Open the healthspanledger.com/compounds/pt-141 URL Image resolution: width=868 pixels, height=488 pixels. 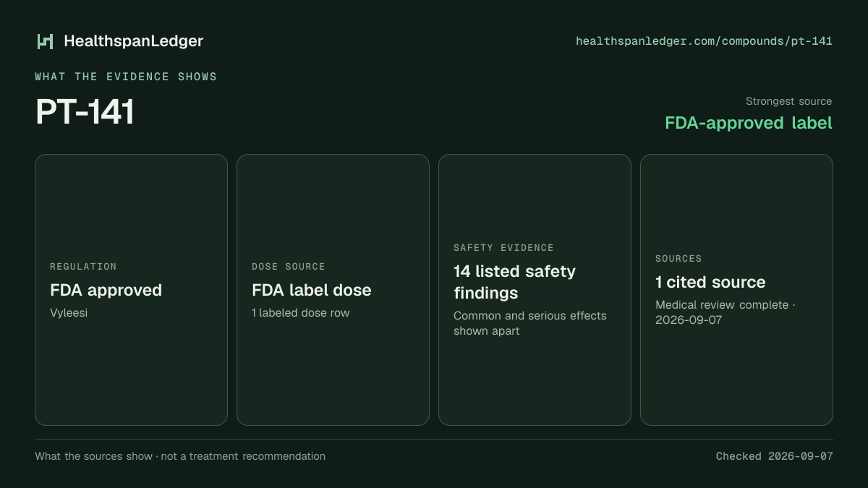(x=704, y=41)
